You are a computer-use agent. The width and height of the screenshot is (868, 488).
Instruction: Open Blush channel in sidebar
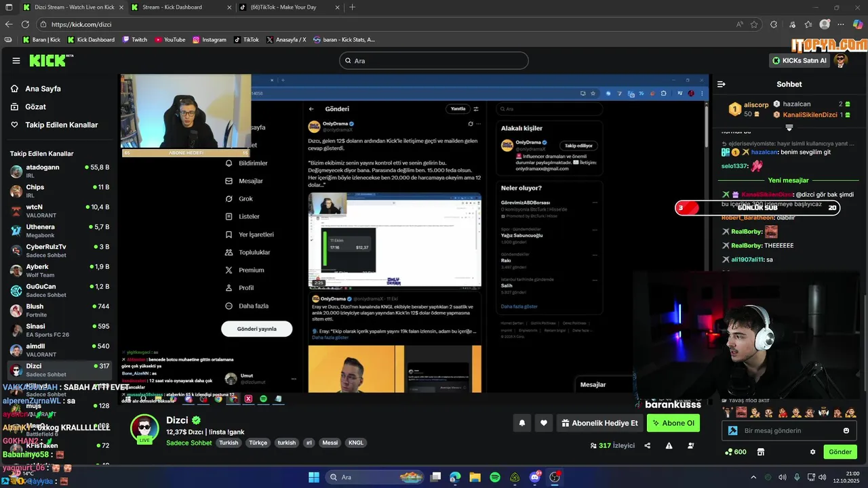point(60,310)
